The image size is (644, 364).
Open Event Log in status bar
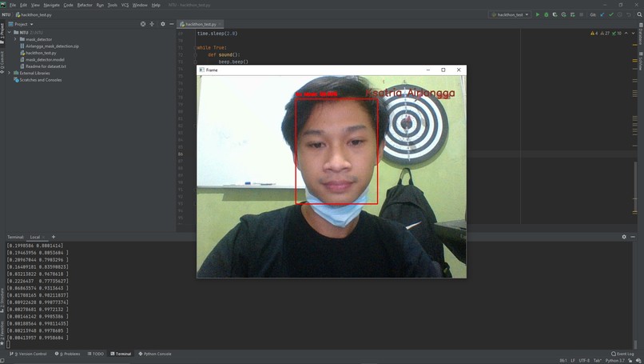coord(622,354)
